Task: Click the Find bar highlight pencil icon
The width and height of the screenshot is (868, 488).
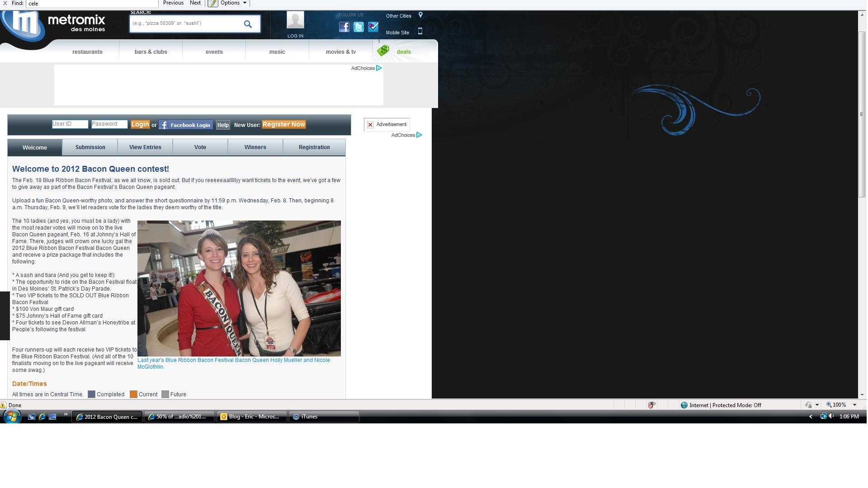Action: (x=213, y=3)
